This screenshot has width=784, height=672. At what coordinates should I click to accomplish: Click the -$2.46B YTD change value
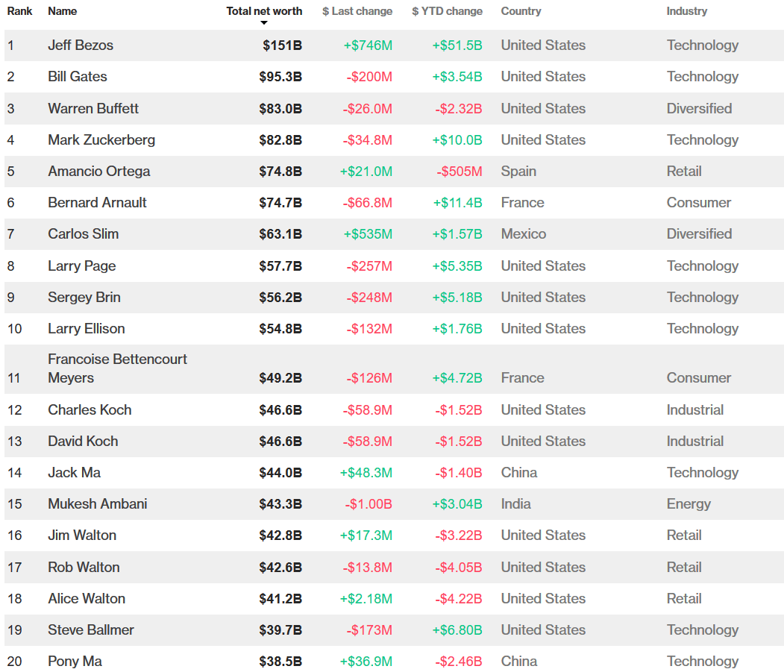(x=459, y=662)
